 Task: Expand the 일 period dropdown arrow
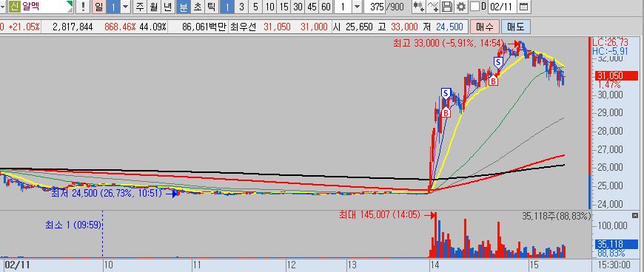coord(125,7)
